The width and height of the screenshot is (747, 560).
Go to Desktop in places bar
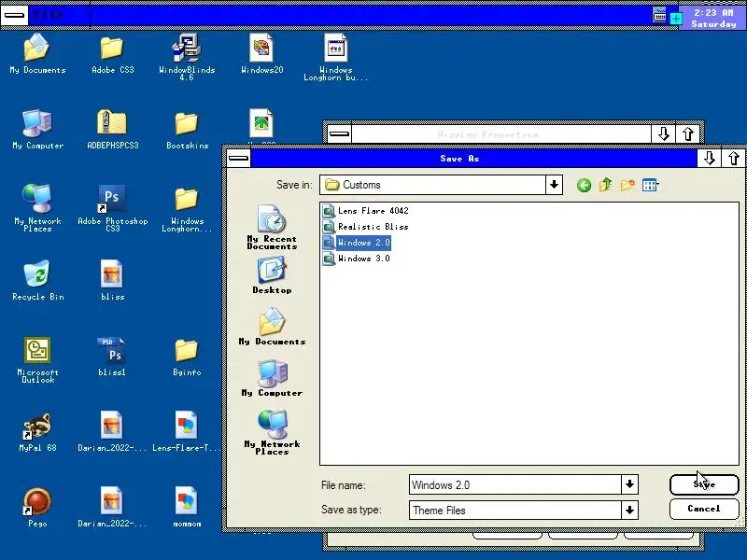coord(272,275)
